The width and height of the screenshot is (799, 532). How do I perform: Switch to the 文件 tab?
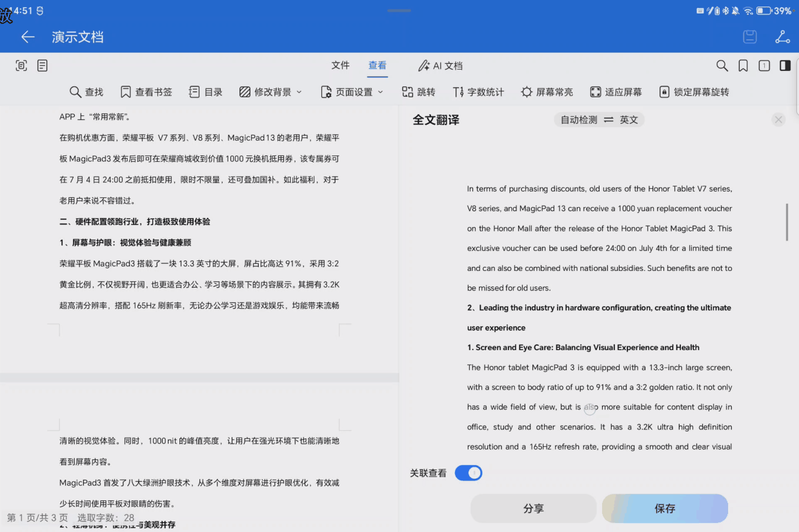click(340, 66)
